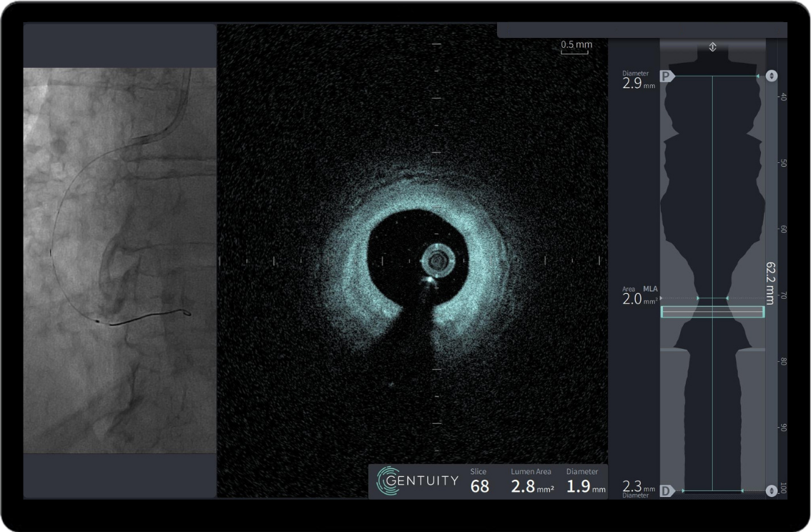The height and width of the screenshot is (532, 811).
Task: Click the Slice 68 readout
Action: (x=479, y=486)
